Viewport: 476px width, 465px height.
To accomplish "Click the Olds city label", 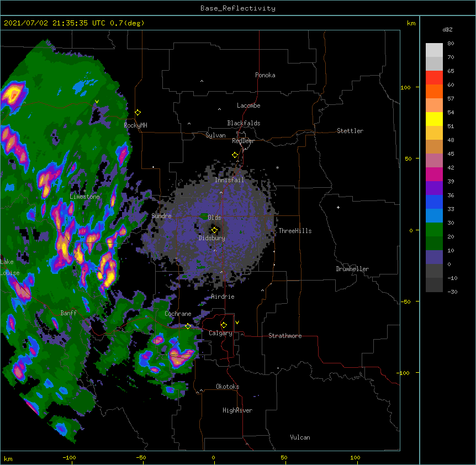I will 214,218.
